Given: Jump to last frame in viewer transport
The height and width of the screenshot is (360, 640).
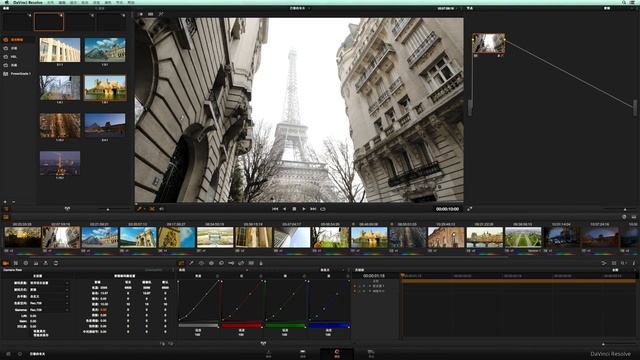Looking at the screenshot, I should pos(313,209).
